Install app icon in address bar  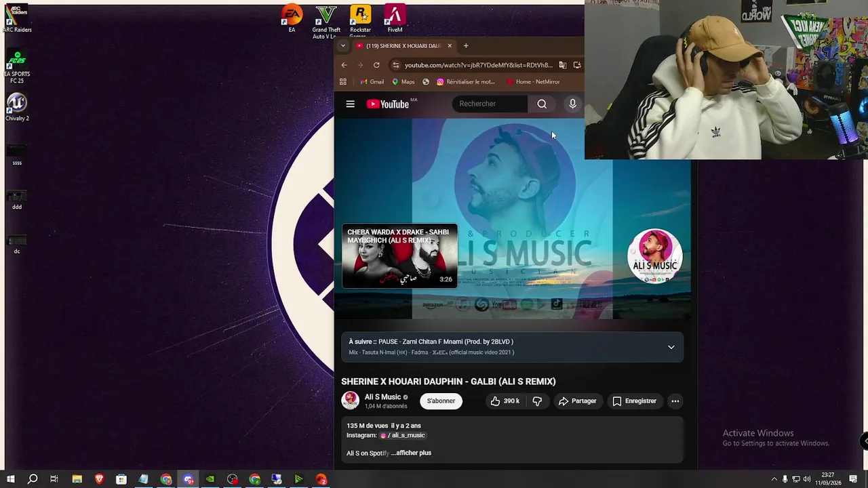click(577, 65)
